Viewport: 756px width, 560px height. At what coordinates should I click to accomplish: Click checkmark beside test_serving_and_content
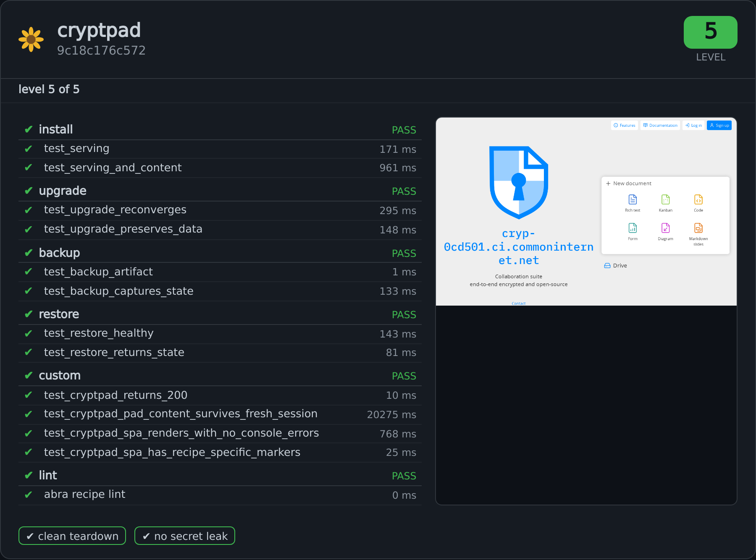coord(29,167)
